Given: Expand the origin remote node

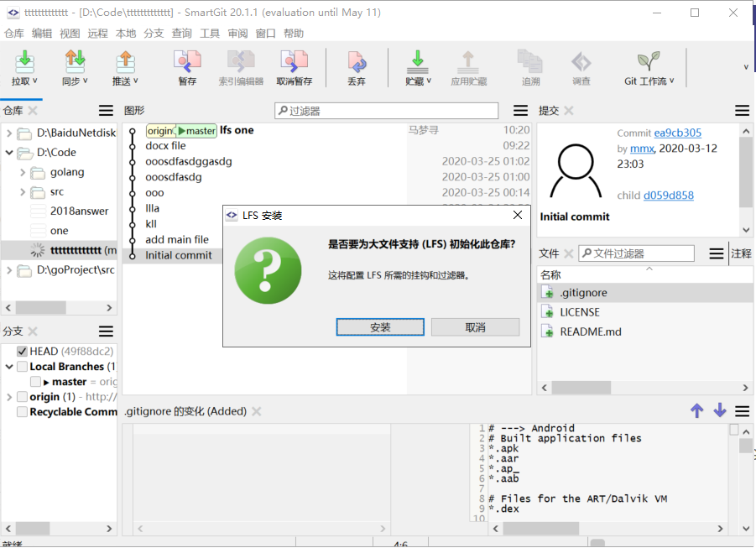Looking at the screenshot, I should tap(9, 397).
